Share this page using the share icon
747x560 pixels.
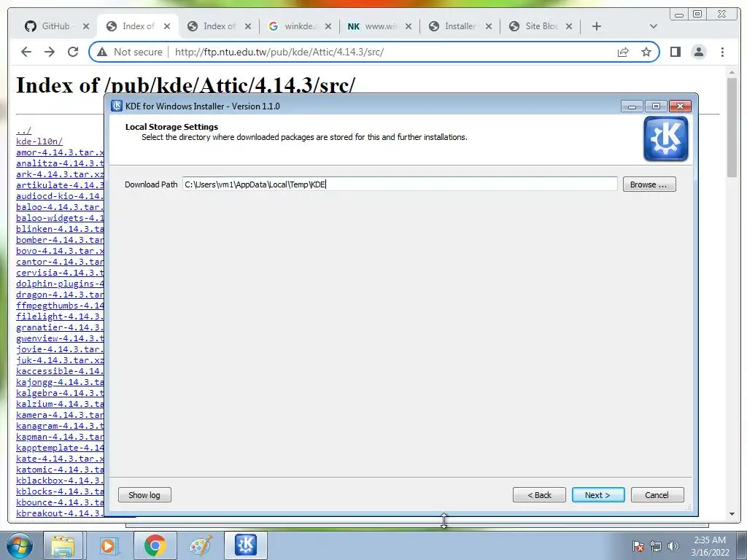coord(623,52)
